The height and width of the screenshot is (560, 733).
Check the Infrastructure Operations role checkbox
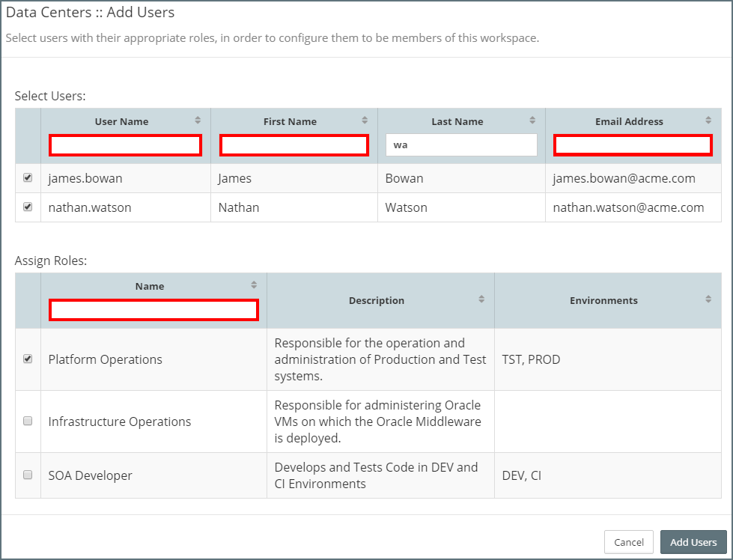pos(28,421)
